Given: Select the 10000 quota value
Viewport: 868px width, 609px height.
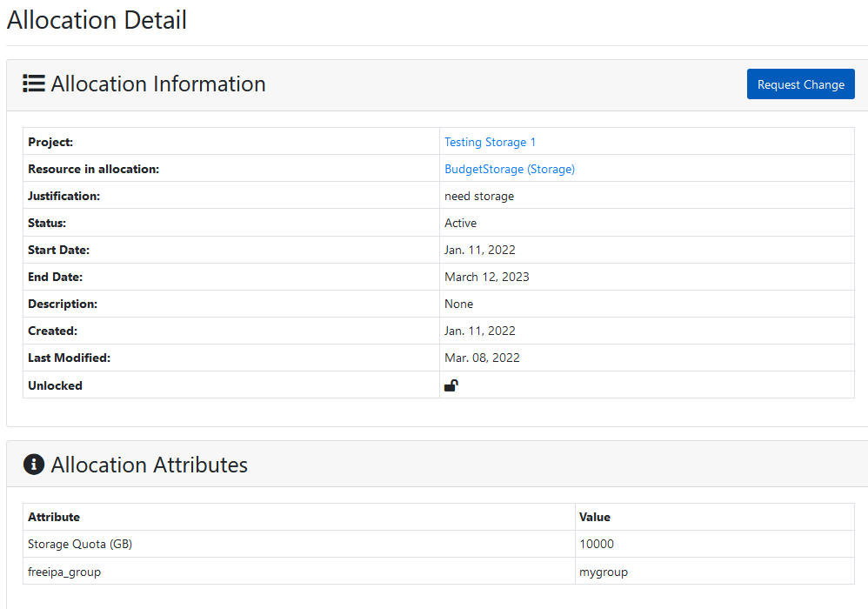Looking at the screenshot, I should [596, 545].
